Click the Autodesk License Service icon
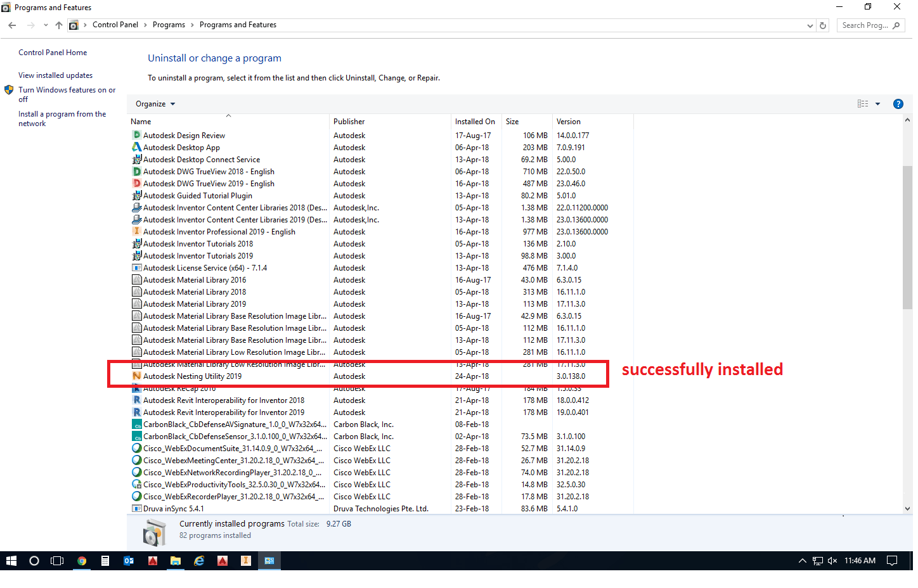This screenshot has height=588, width=918. coord(136,267)
